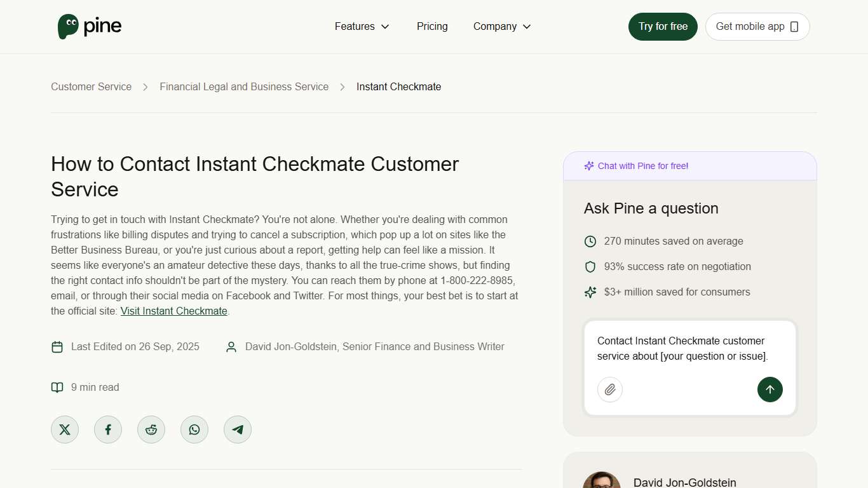Viewport: 868px width, 488px height.
Task: Share the article on Facebook
Action: pos(108,429)
